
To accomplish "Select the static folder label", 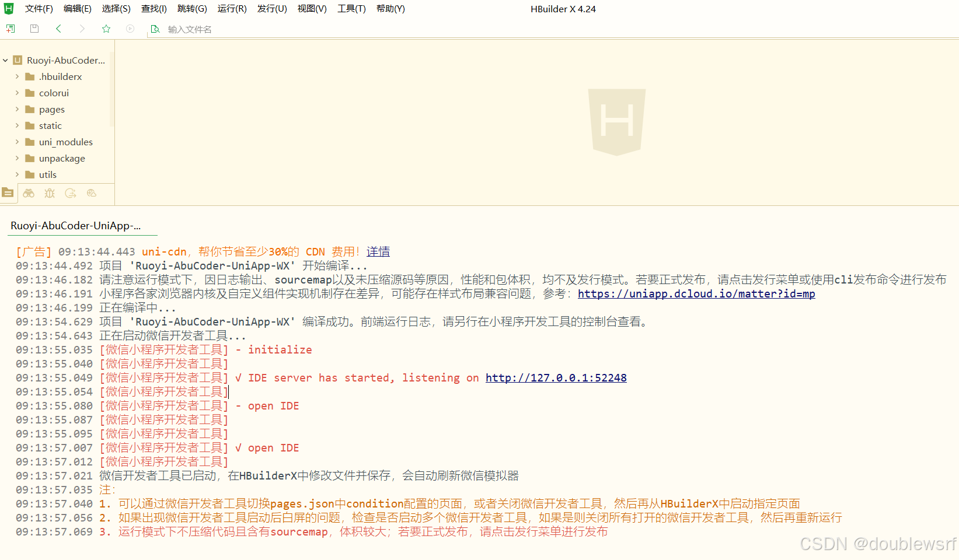I will coord(50,125).
